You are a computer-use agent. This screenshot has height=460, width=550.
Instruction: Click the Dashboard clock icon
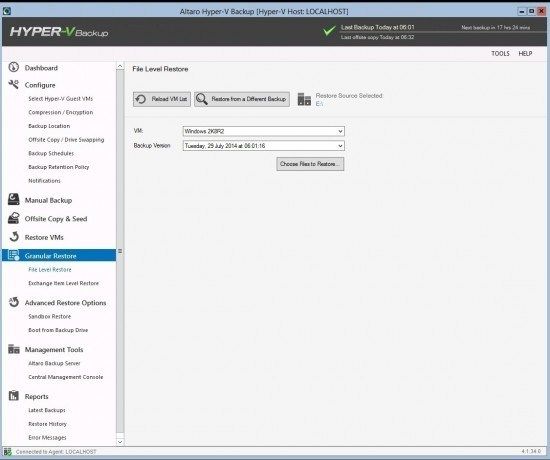[14, 67]
